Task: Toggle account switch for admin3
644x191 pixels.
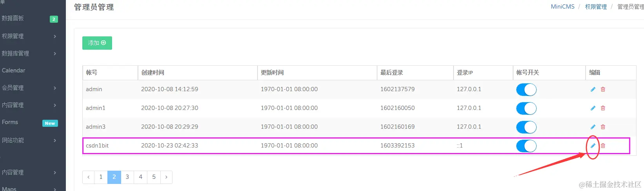Action: [526, 127]
